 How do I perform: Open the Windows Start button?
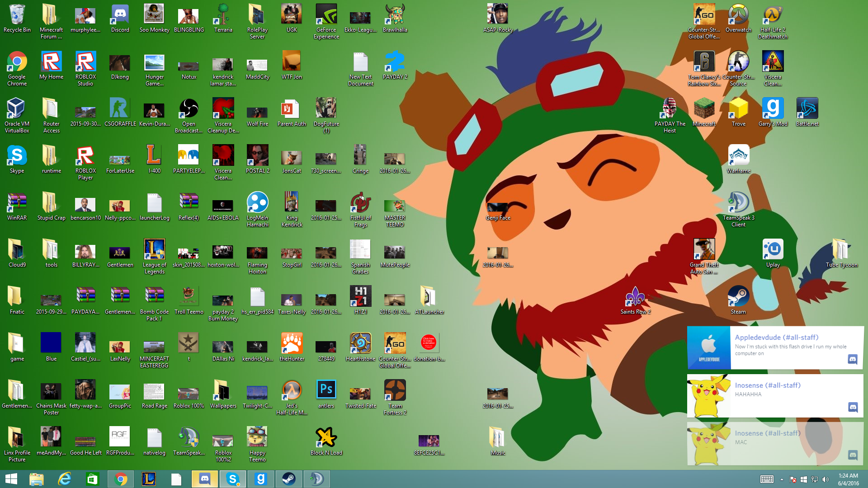pos(11,479)
